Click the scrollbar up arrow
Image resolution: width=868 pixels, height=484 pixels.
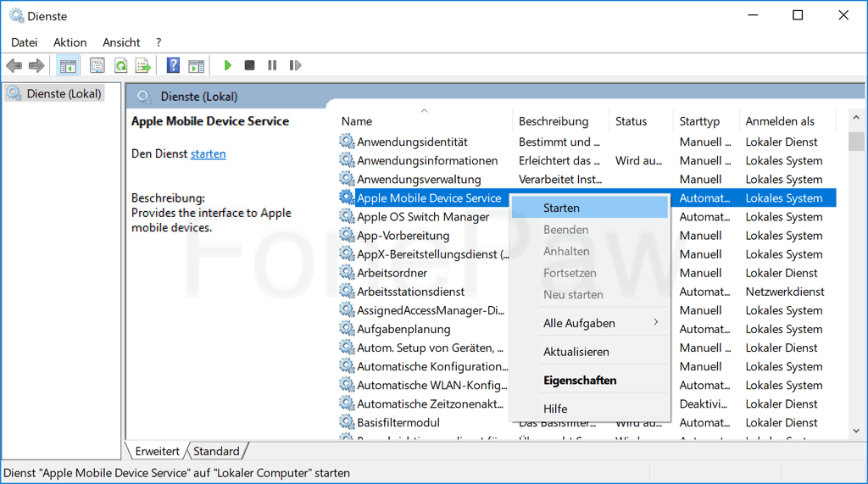[856, 118]
